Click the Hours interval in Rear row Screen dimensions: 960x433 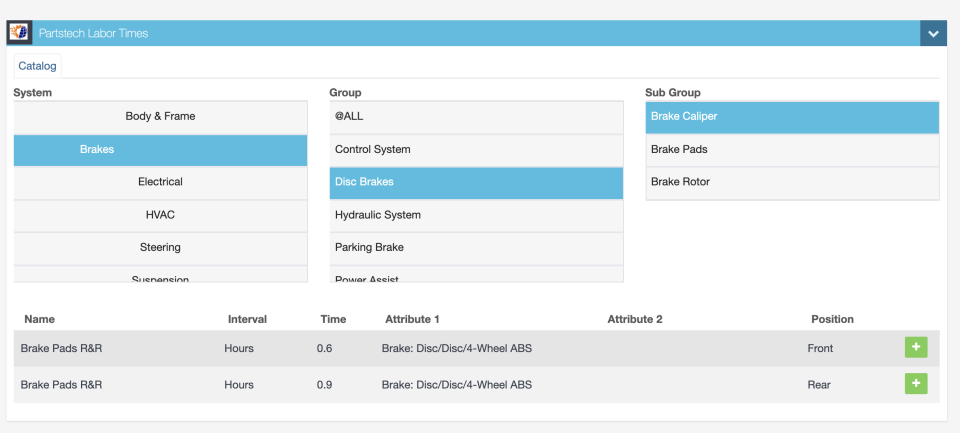tap(239, 385)
